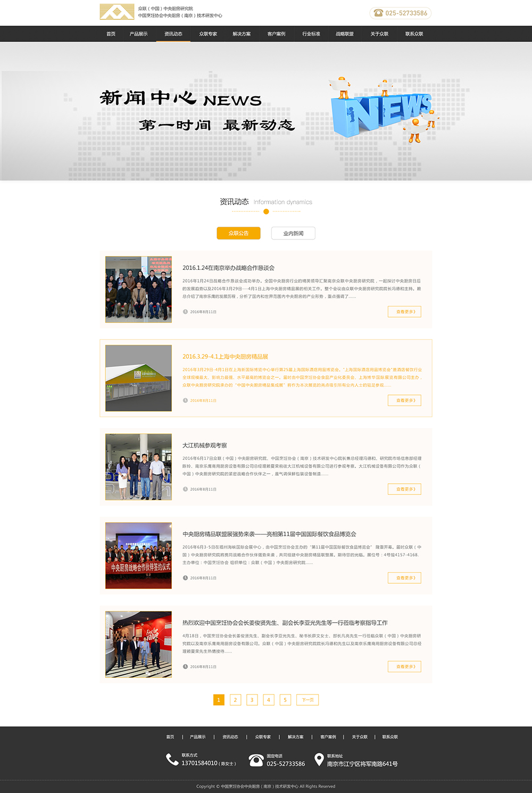Open thumbnail of 2016.1.24 meeting group photo
The image size is (532, 793).
[138, 290]
